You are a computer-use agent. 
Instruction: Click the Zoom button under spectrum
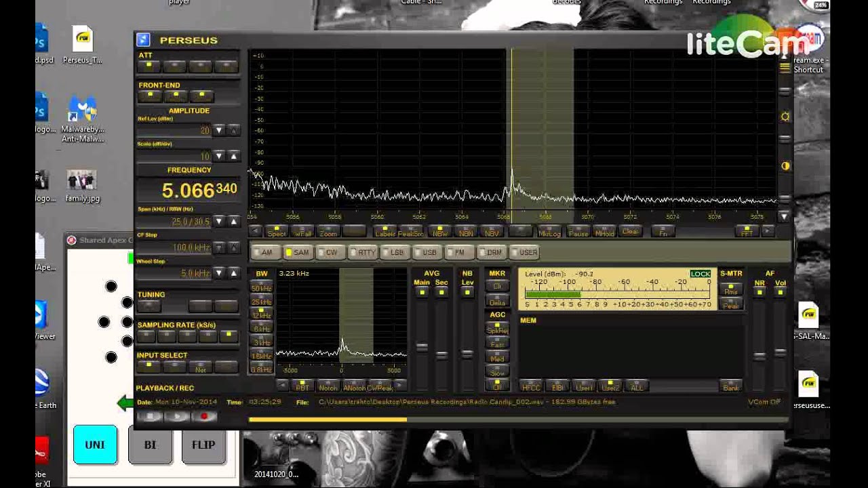click(328, 232)
